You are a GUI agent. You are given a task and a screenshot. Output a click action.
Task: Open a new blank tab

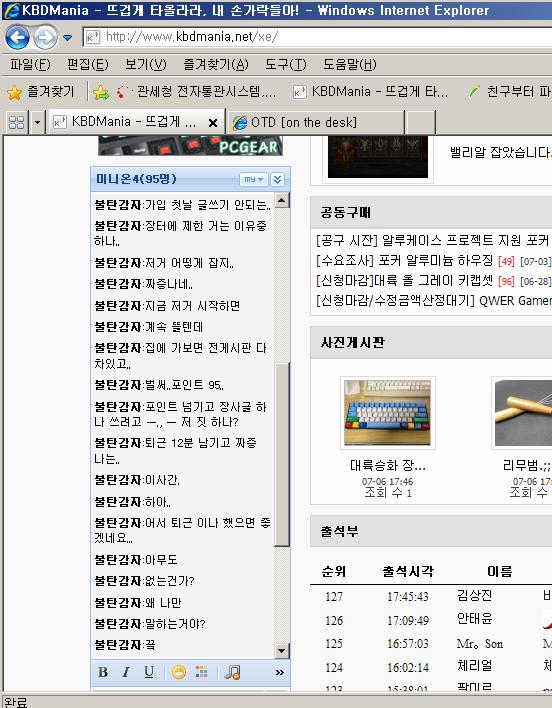pos(421,122)
